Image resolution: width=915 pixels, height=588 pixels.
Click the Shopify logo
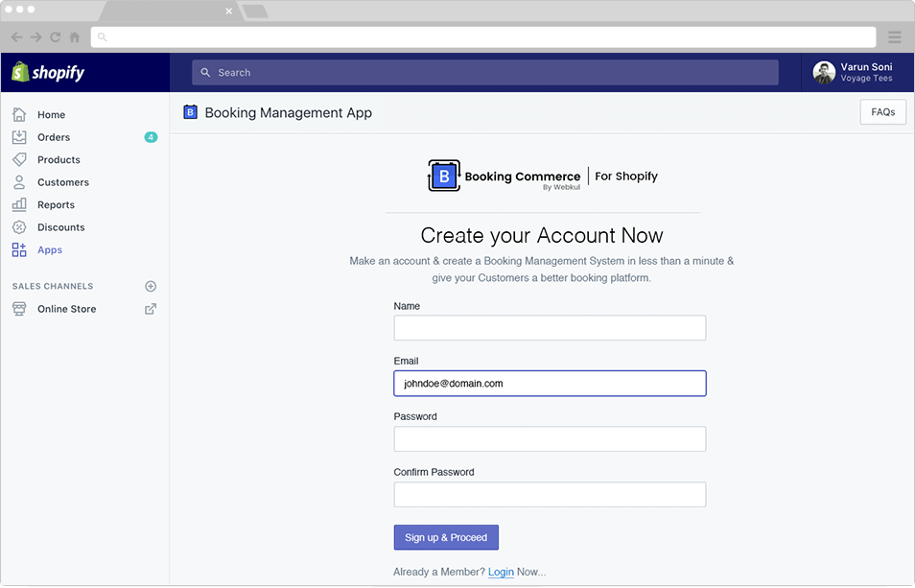click(48, 72)
